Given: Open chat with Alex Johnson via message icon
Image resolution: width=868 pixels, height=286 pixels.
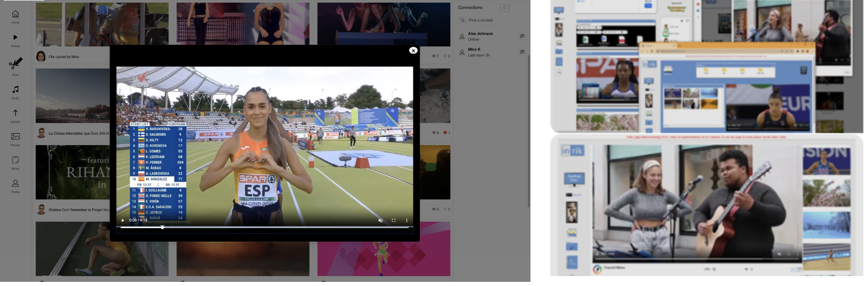Looking at the screenshot, I should tap(522, 36).
